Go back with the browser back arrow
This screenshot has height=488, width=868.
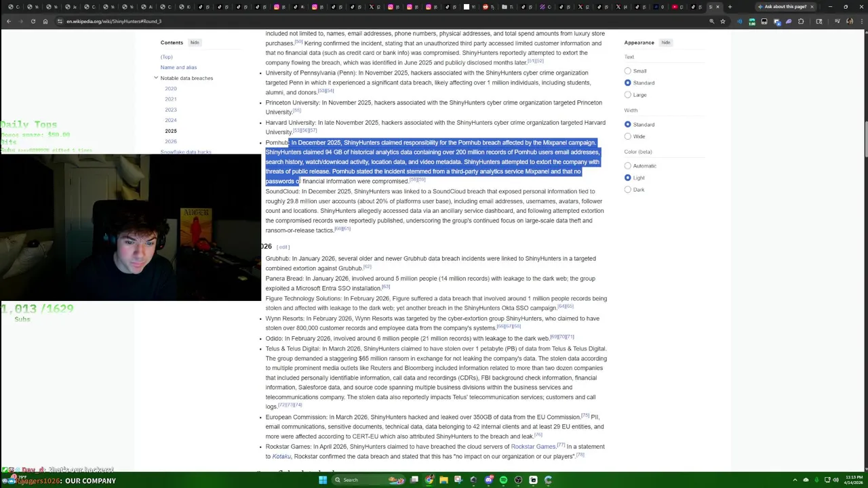coord(8,21)
